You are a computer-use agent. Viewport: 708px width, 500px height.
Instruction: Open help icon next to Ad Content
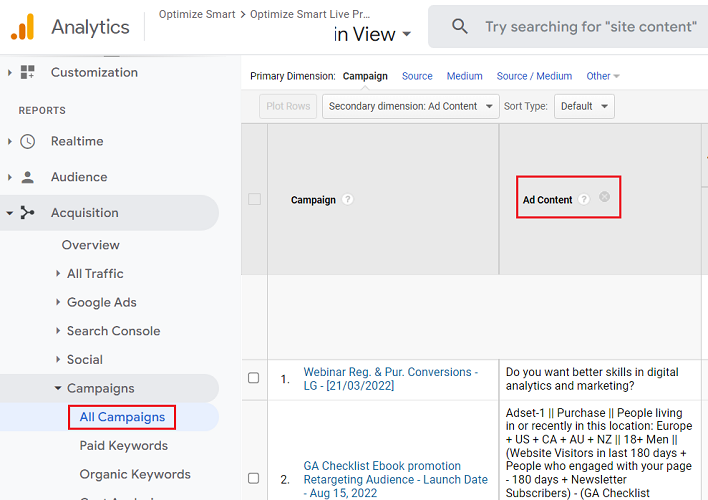pos(584,199)
